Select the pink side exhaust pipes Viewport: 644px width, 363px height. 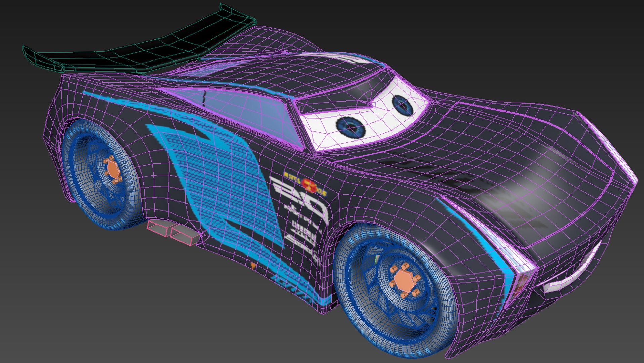pos(174,232)
